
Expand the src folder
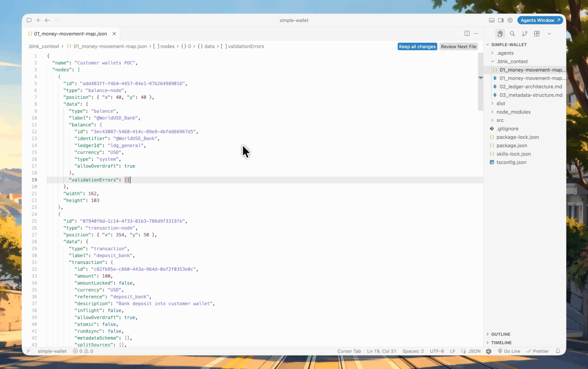pos(525,120)
